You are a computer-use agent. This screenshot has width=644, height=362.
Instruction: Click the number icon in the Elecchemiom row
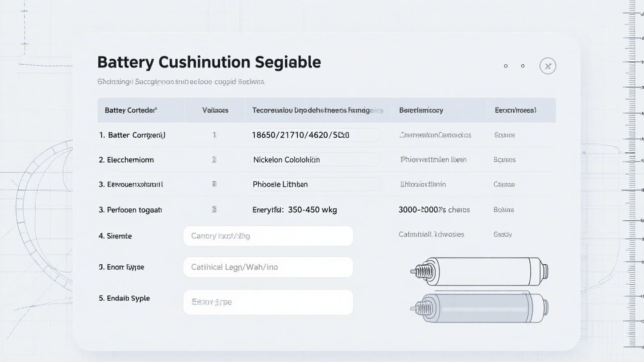tap(214, 159)
